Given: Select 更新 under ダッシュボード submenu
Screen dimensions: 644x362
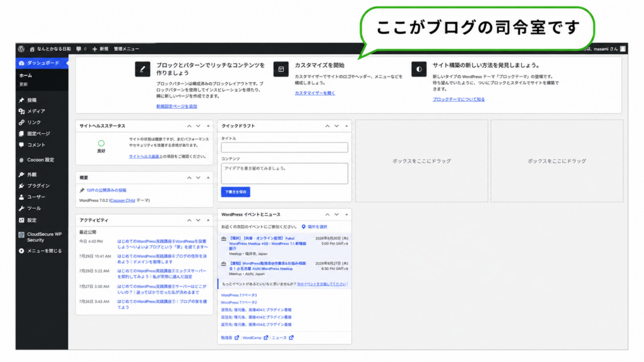Looking at the screenshot, I should (23, 85).
